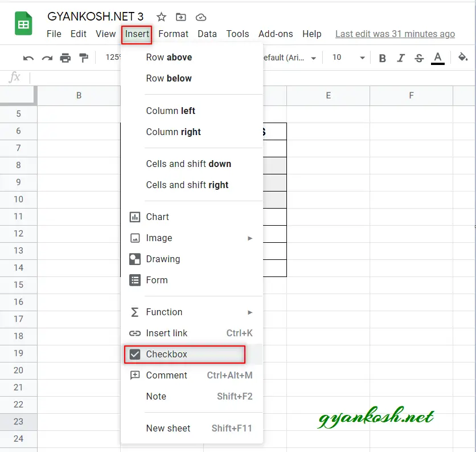Open the File menu
The image size is (476, 452).
54,34
